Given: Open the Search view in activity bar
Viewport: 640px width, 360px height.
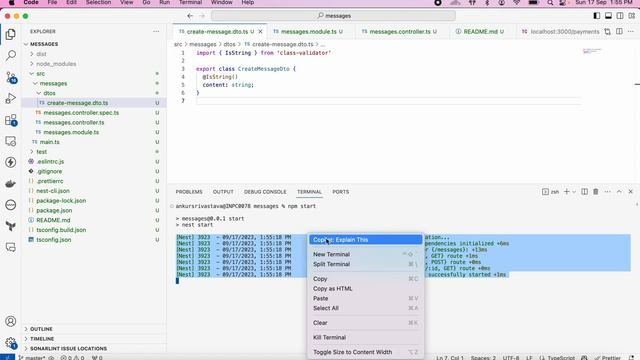Looking at the screenshot, I should [11, 55].
